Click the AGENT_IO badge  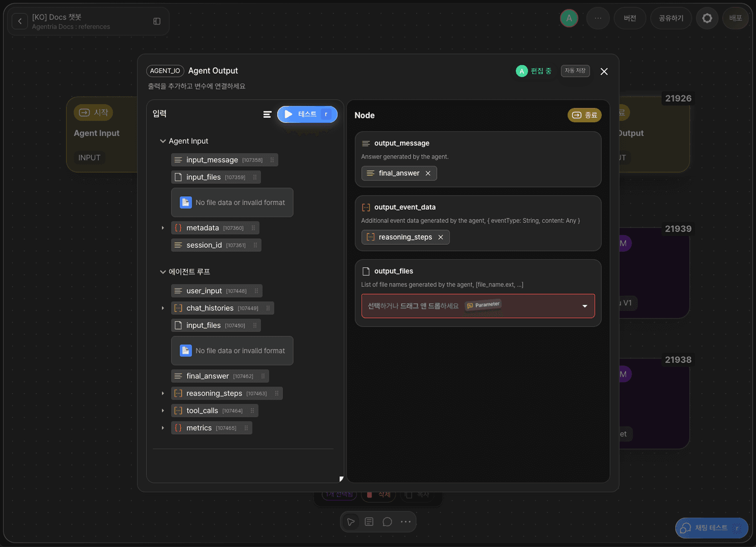tap(165, 71)
